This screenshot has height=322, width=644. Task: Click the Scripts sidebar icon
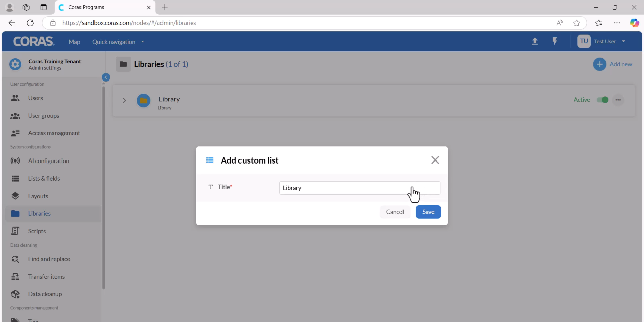pyautogui.click(x=15, y=231)
